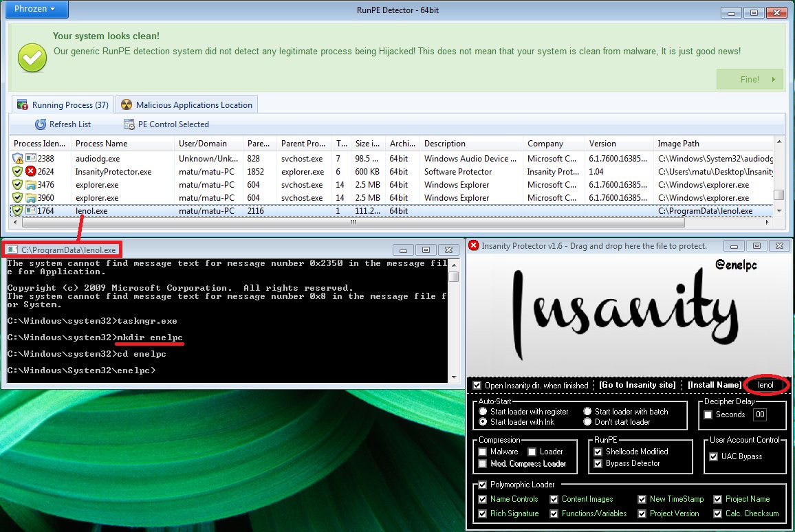The height and width of the screenshot is (532, 795).
Task: Toggle Polymorphic Loader checkbox
Action: click(x=482, y=485)
